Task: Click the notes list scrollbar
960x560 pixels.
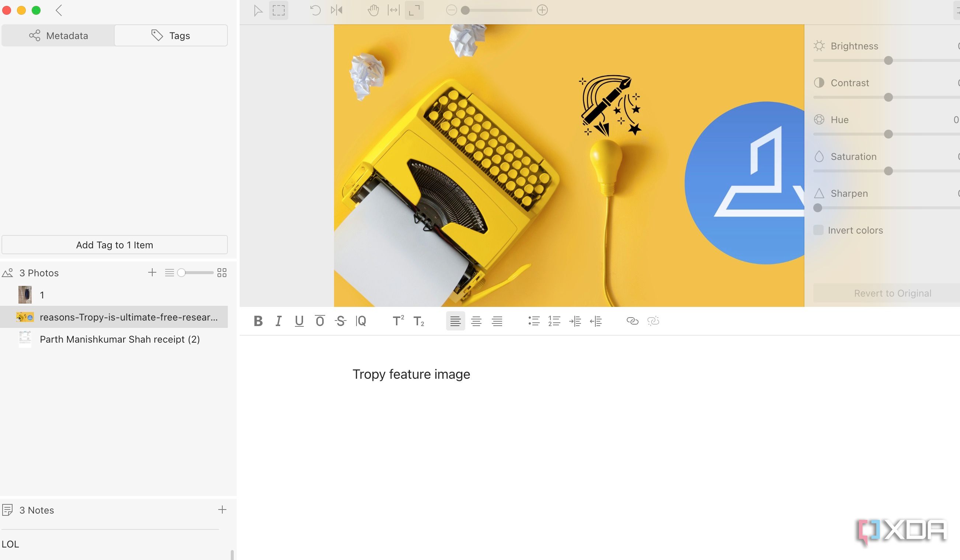Action: (232, 554)
